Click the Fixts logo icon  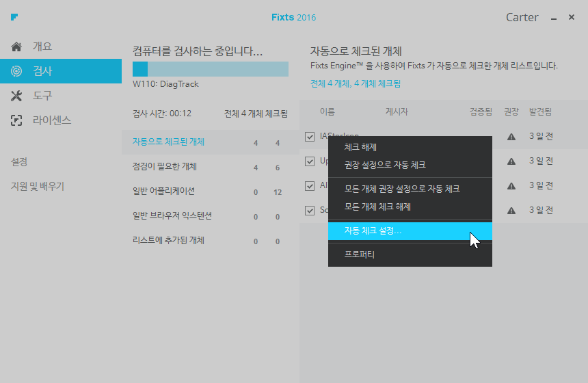click(14, 17)
